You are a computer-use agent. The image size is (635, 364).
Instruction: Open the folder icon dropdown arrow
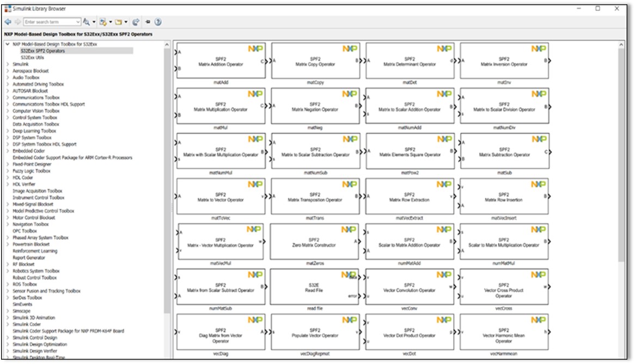point(127,23)
